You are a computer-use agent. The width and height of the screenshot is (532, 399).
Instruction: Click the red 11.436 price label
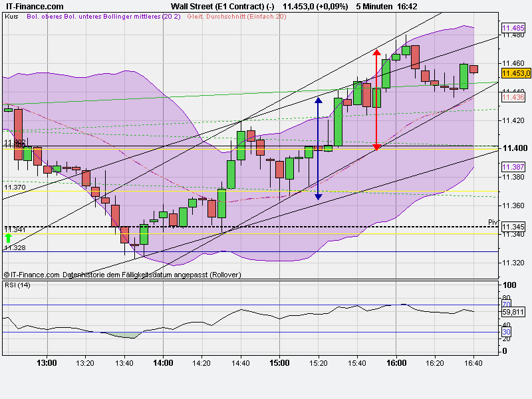pyautogui.click(x=512, y=97)
